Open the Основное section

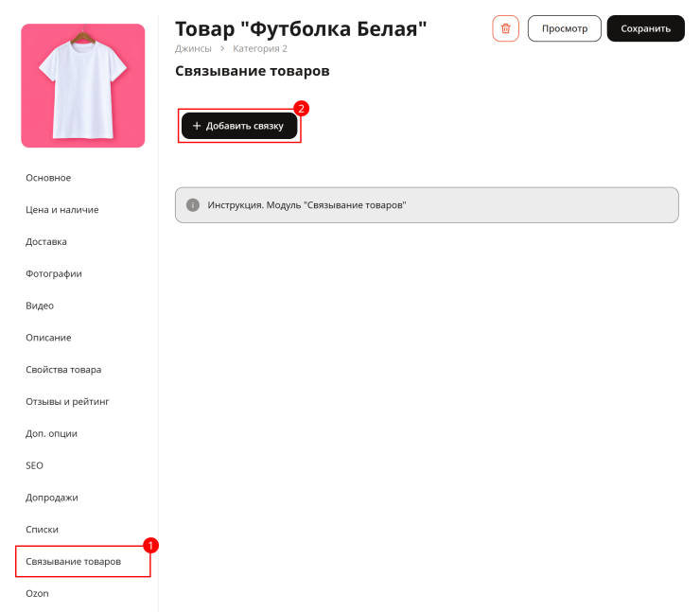click(x=48, y=178)
